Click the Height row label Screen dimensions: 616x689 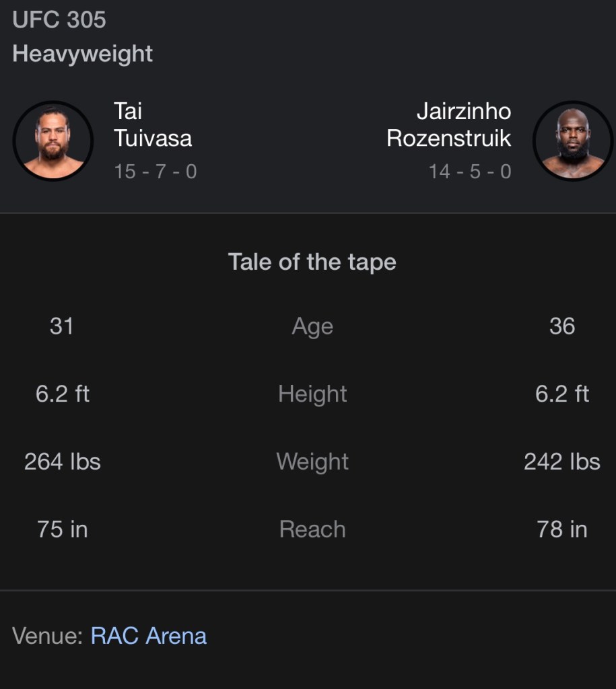tap(312, 394)
